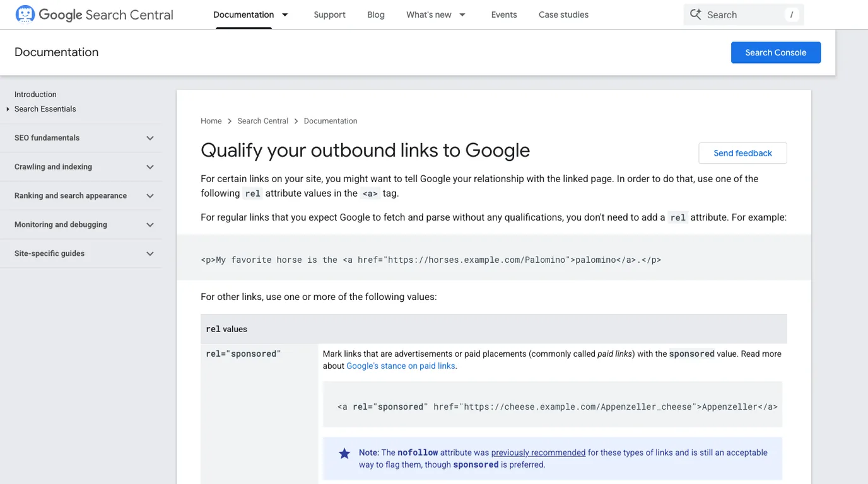This screenshot has height=484, width=868.
Task: Open the Support menu item
Action: tap(329, 14)
